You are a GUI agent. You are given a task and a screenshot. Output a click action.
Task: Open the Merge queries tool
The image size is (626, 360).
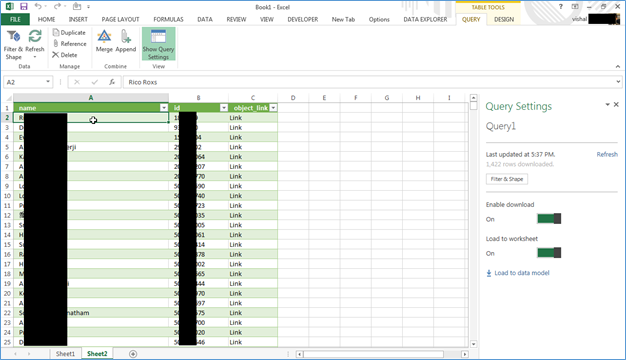pyautogui.click(x=104, y=41)
